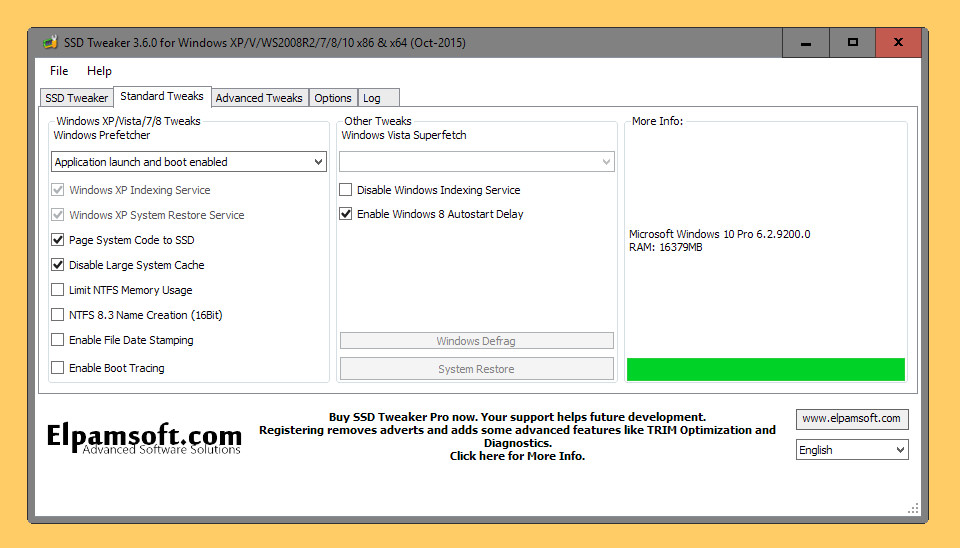
Task: Click the window resize grip in the corner
Action: click(913, 509)
